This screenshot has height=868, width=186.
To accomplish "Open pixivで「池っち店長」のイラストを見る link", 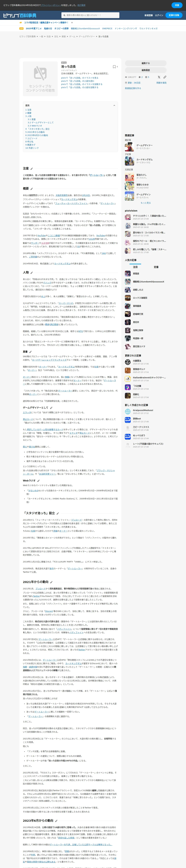I will (x=80, y=78).
